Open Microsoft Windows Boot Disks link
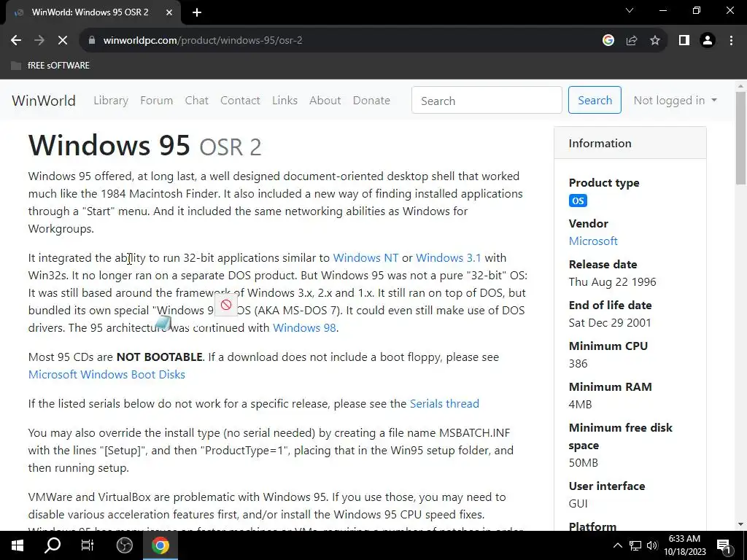This screenshot has height=560, width=747. click(107, 374)
